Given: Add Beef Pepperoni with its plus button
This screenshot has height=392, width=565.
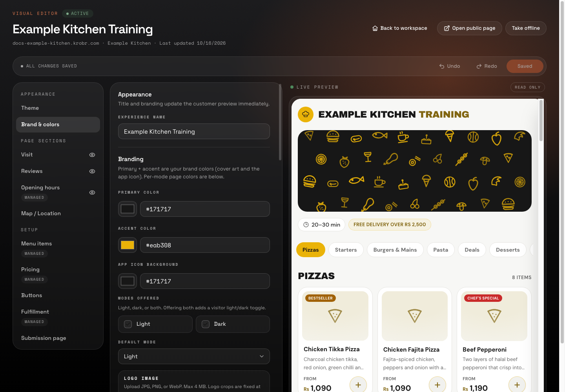Looking at the screenshot, I should [517, 385].
